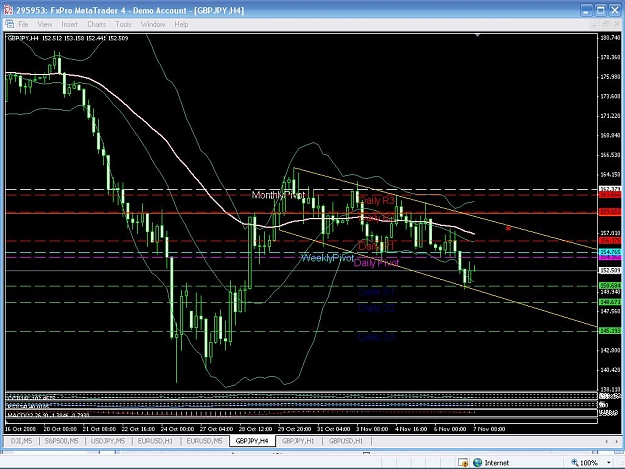Open the Charts menu
This screenshot has width=625, height=469.
click(x=96, y=24)
